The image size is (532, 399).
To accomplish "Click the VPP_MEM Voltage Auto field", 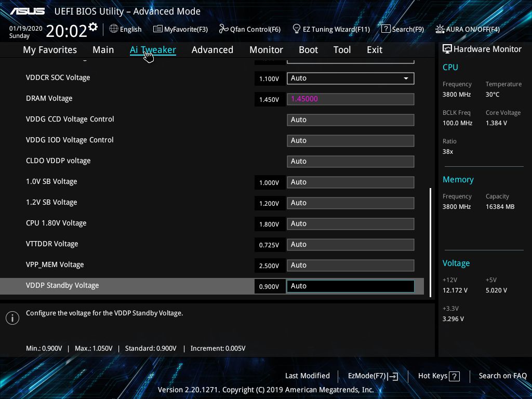I will tap(351, 265).
